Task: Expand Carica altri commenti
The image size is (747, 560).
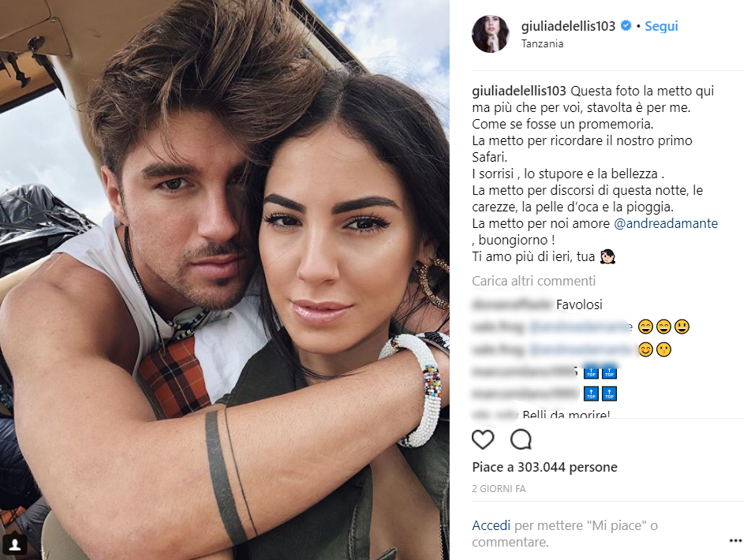Action: click(533, 281)
